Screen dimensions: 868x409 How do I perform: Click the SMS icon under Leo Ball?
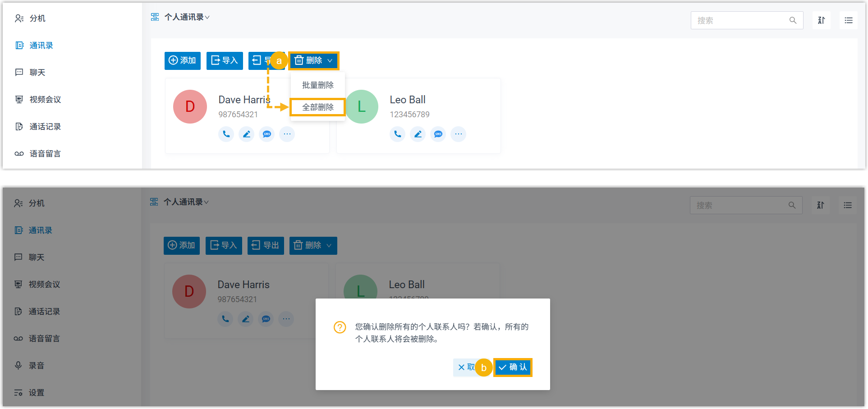438,134
